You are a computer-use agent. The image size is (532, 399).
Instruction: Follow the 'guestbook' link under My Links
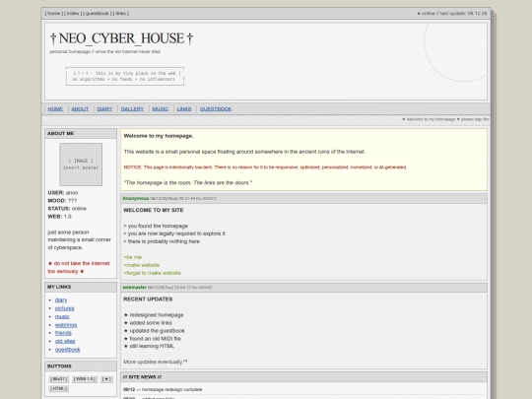point(68,350)
